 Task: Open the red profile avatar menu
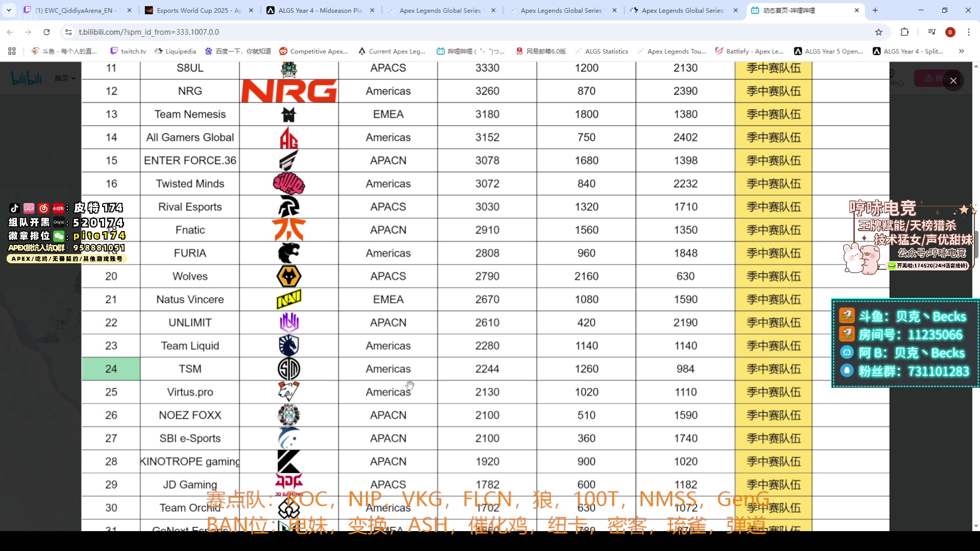point(950,32)
